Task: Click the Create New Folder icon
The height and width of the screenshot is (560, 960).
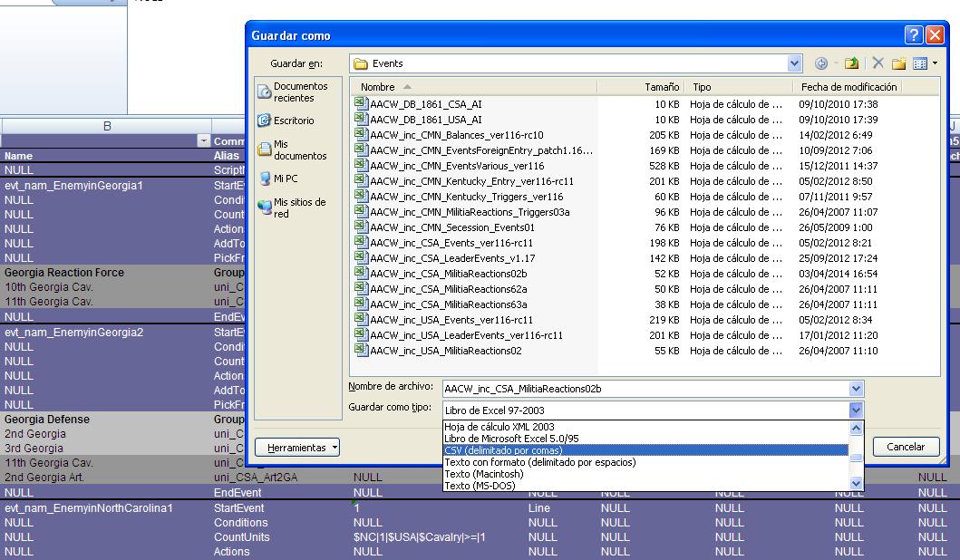Action: coord(898,63)
